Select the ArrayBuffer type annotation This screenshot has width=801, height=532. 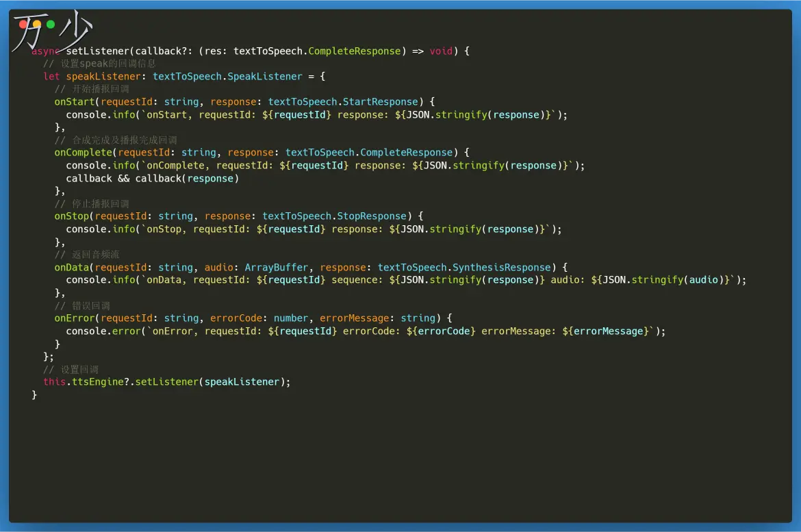(x=276, y=267)
